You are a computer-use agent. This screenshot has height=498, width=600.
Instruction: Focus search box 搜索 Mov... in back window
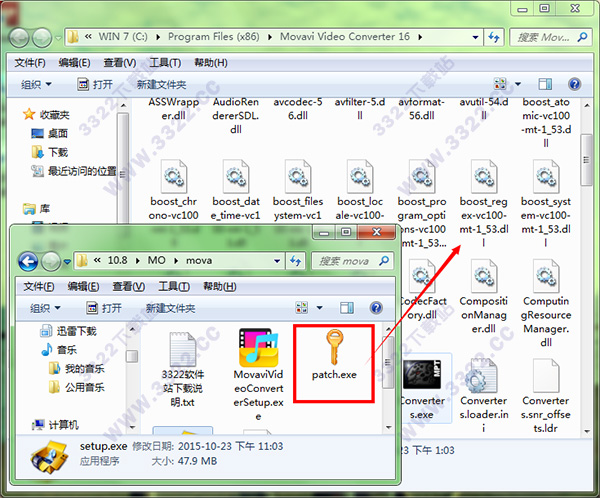pyautogui.click(x=550, y=37)
